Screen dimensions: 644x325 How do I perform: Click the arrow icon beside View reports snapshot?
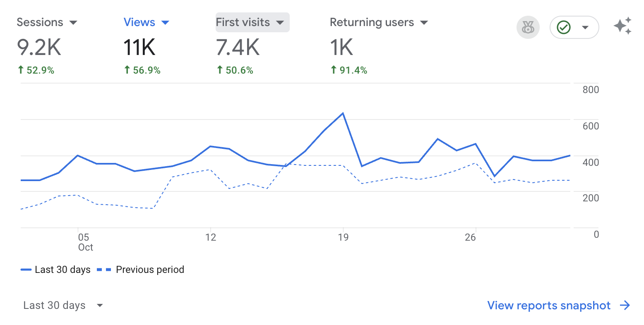tap(625, 306)
